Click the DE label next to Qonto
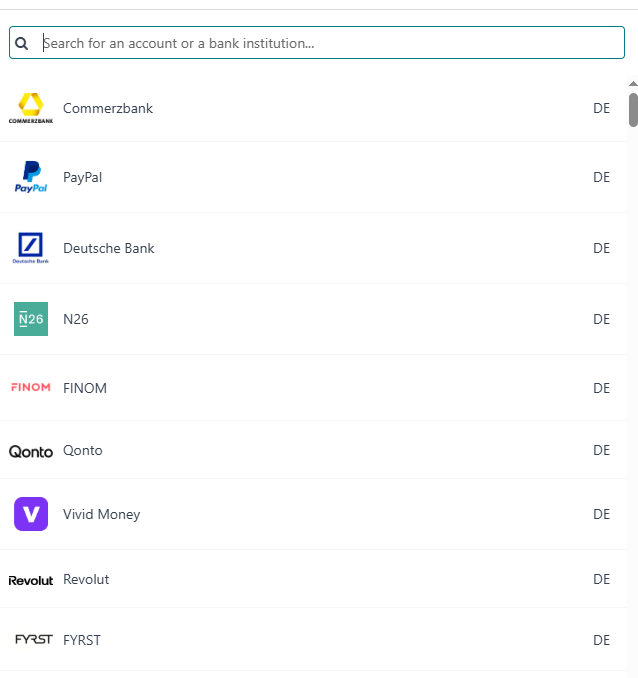The width and height of the screenshot is (638, 678). pos(601,450)
